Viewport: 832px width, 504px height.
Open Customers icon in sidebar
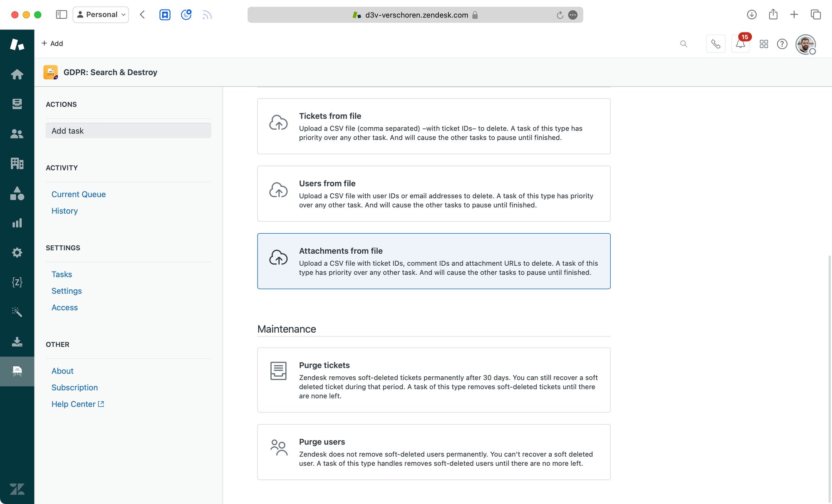(x=17, y=134)
